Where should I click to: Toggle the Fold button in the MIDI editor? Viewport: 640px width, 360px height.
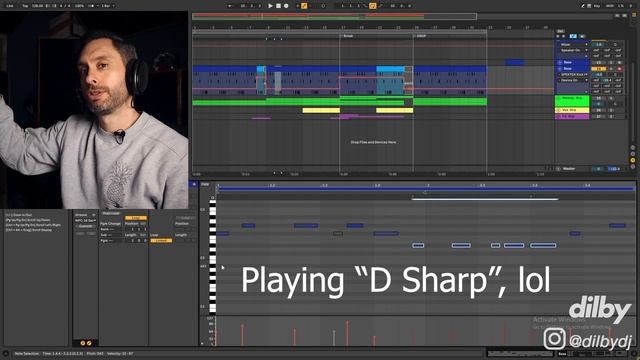205,184
